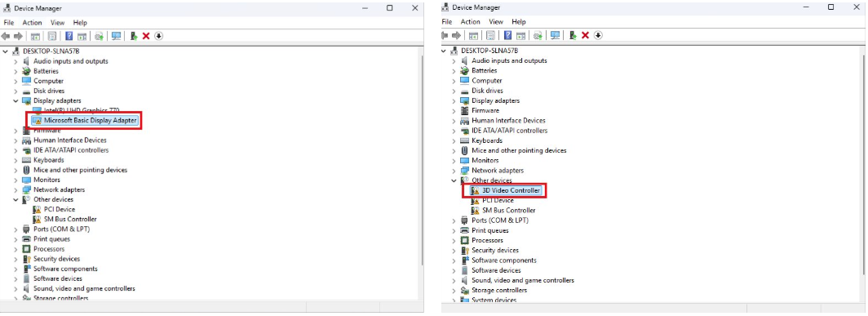This screenshot has height=316, width=868.
Task: Select Mice and other pointing devices, right window
Action: coord(519,150)
